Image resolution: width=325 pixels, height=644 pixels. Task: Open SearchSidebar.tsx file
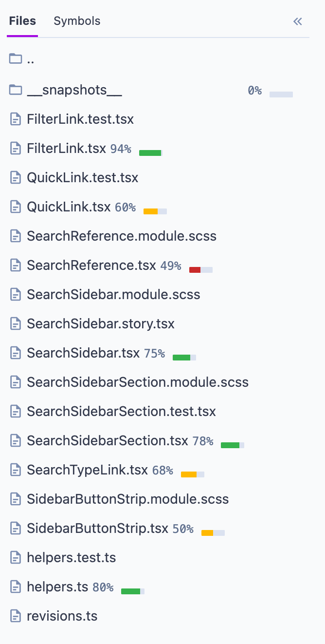tap(83, 353)
